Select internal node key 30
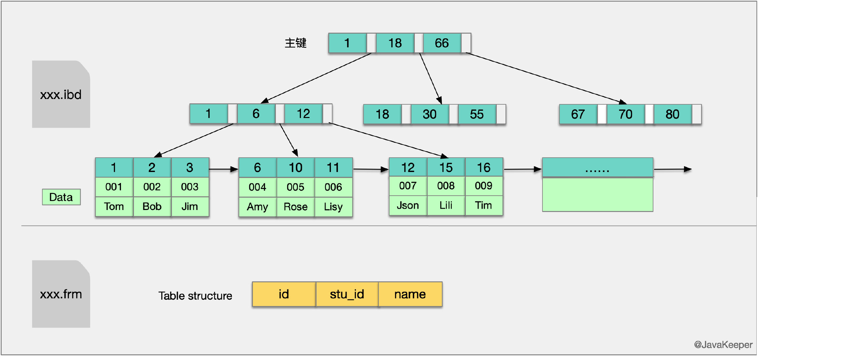 point(430,114)
